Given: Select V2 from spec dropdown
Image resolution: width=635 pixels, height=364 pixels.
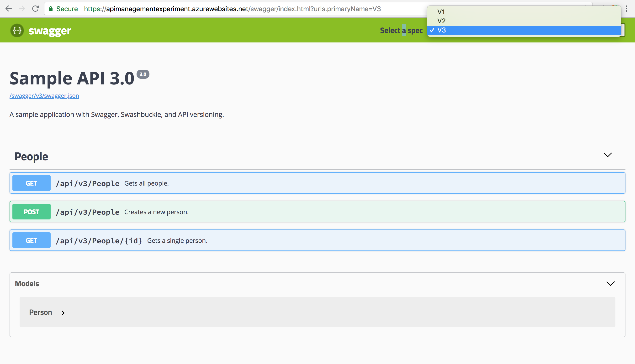Looking at the screenshot, I should [441, 21].
